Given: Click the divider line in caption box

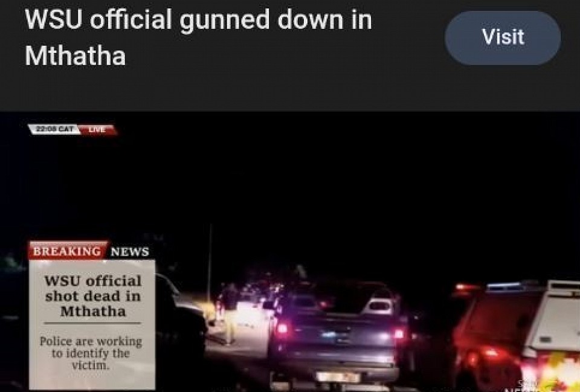Looking at the screenshot, I should click(92, 323).
